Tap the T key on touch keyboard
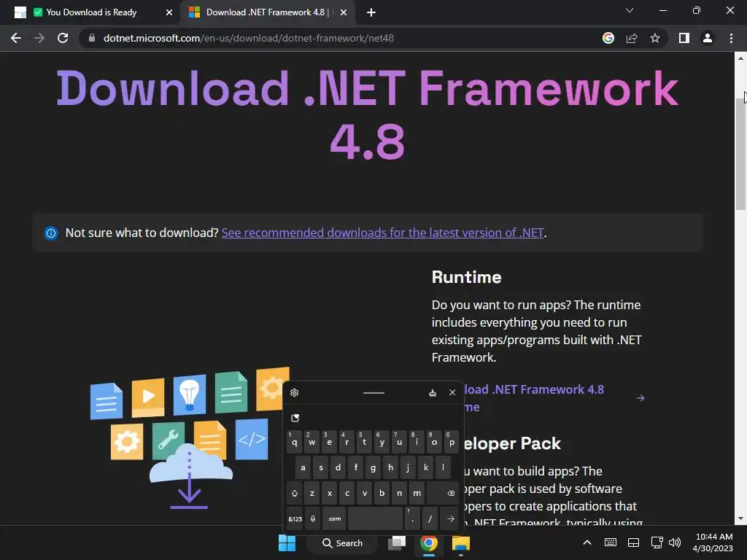747x560 pixels. [364, 442]
